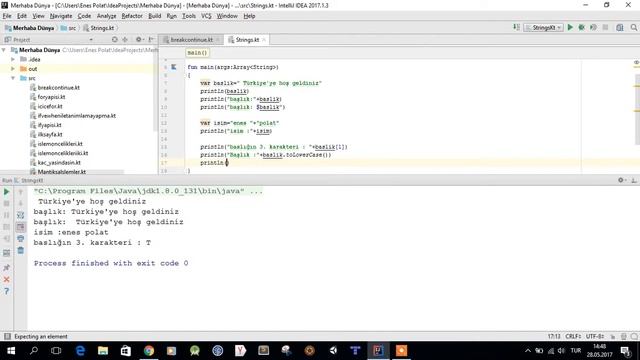This screenshot has width=640, height=360.
Task: Pin the Run tab
Action: [7, 268]
